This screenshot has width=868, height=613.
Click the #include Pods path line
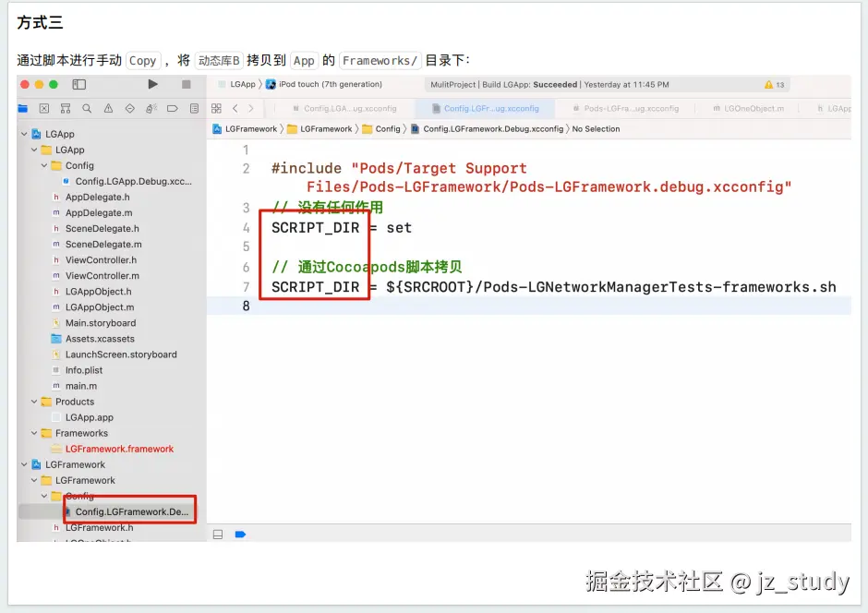click(x=532, y=177)
